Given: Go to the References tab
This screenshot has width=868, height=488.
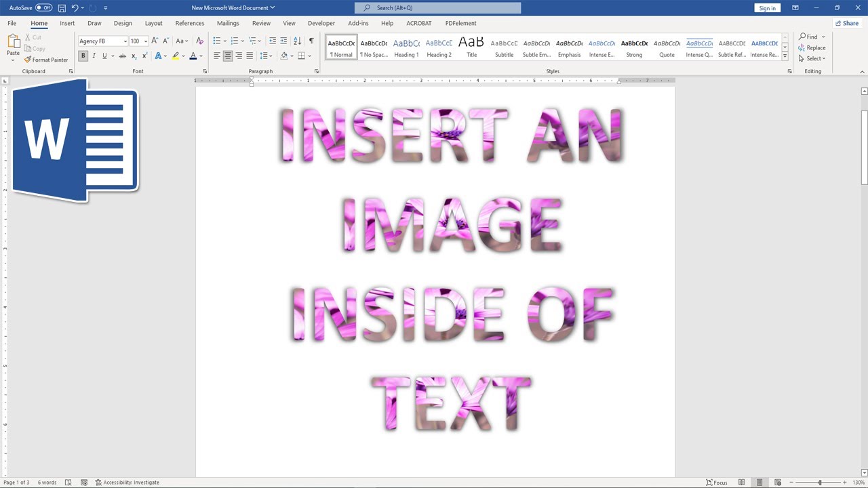Looking at the screenshot, I should (x=190, y=23).
